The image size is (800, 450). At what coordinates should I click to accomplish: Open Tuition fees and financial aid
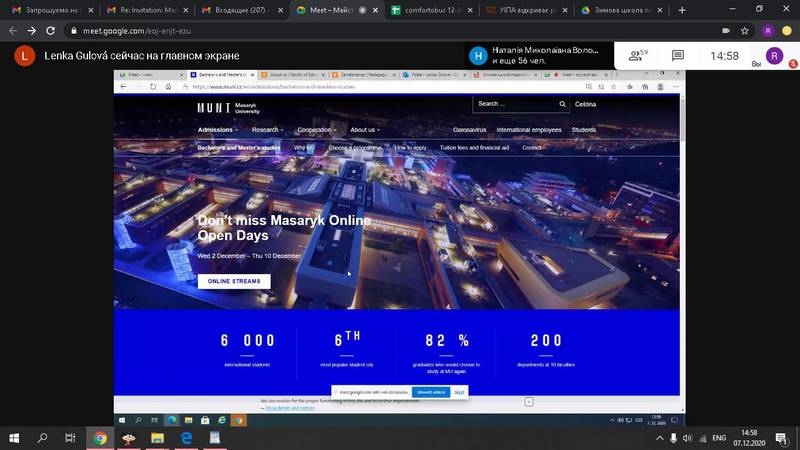pos(474,147)
